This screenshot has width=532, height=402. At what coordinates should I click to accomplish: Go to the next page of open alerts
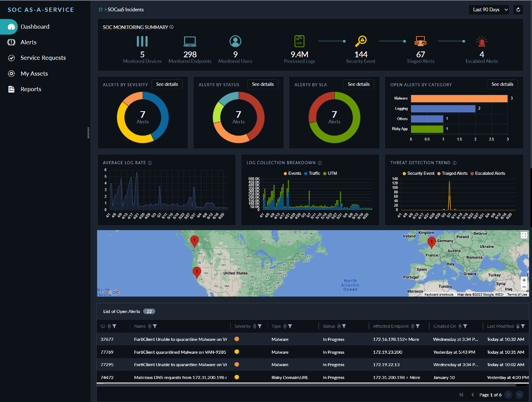(x=508, y=394)
